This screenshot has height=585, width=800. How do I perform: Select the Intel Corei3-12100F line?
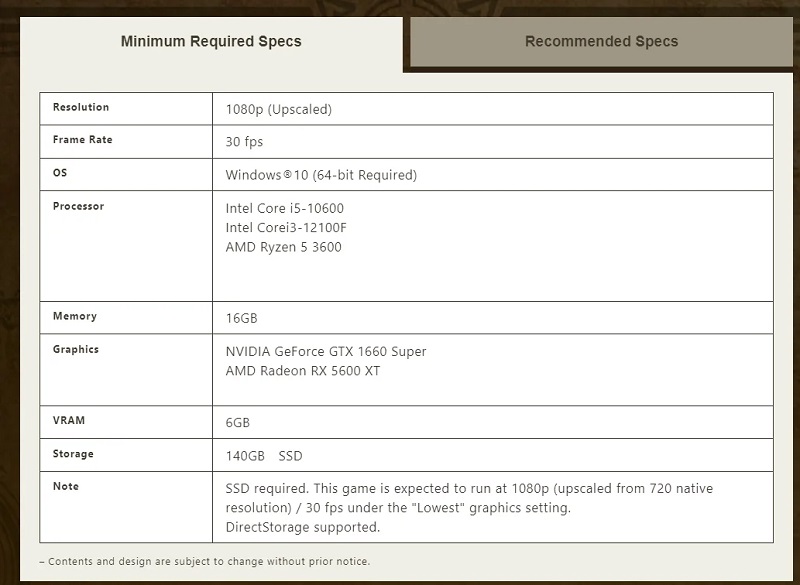coord(286,227)
